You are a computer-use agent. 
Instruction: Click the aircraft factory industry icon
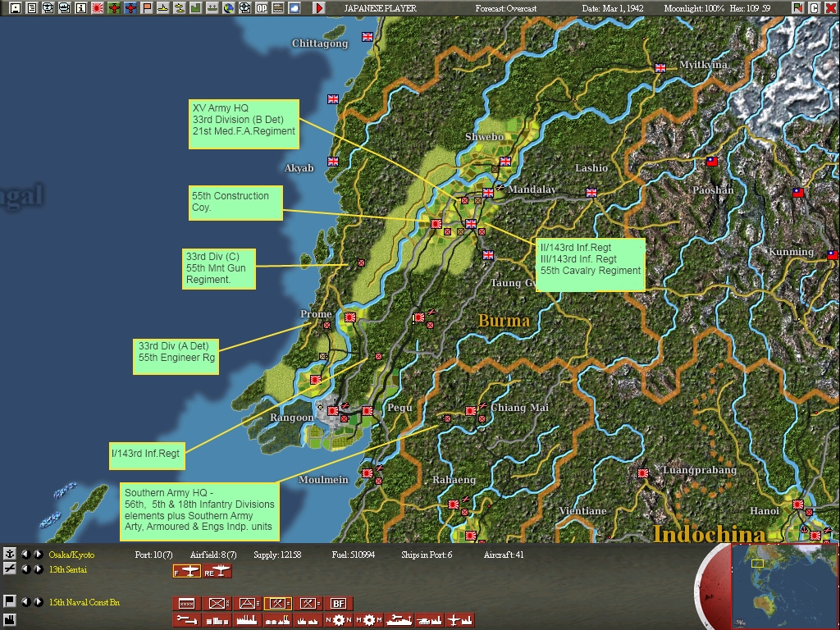pos(460,620)
